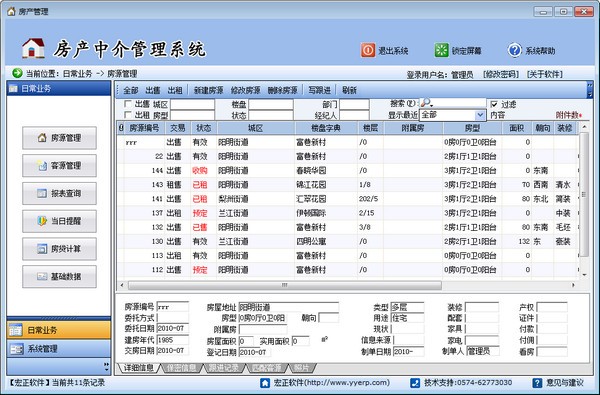Click the 房屋地址 field showing 阳明街道
The image size is (600, 395).
pos(289,307)
